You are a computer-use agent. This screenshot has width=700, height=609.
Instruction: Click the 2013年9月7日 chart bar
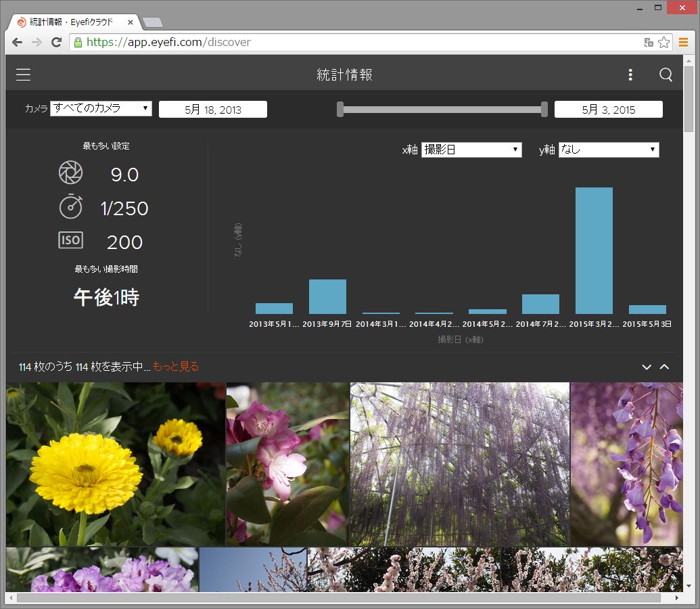(x=327, y=296)
